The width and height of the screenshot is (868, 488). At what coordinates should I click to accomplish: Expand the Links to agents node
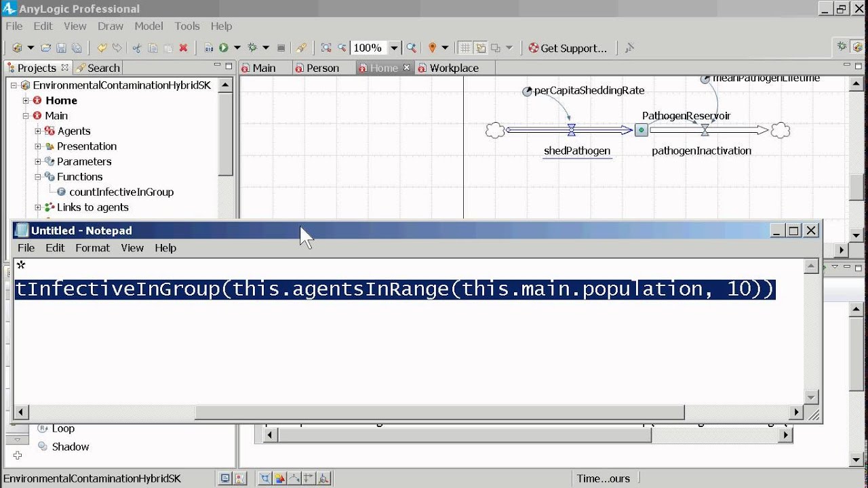click(38, 207)
